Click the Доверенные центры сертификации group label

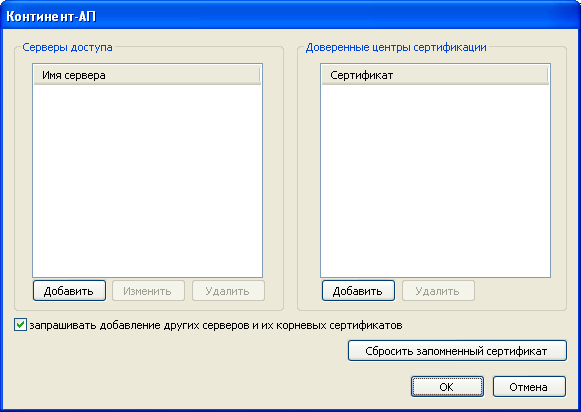pos(396,47)
